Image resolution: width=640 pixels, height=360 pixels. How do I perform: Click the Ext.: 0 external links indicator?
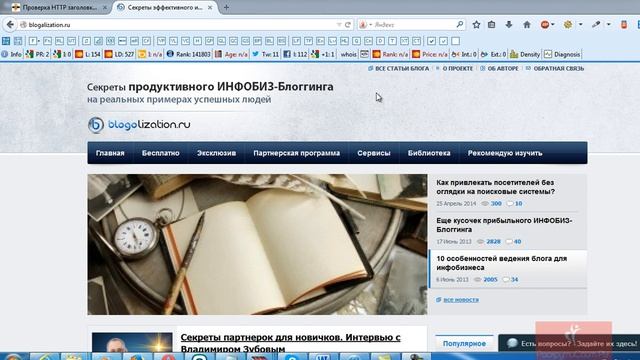[493, 54]
